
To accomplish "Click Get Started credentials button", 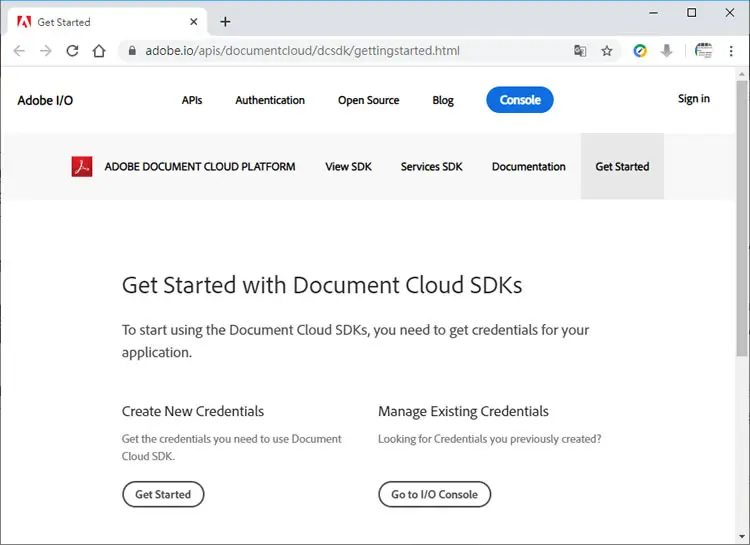I will [x=163, y=494].
